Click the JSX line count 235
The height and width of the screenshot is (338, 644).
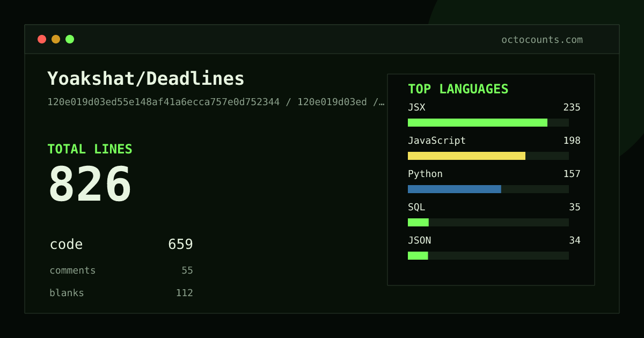(x=572, y=107)
